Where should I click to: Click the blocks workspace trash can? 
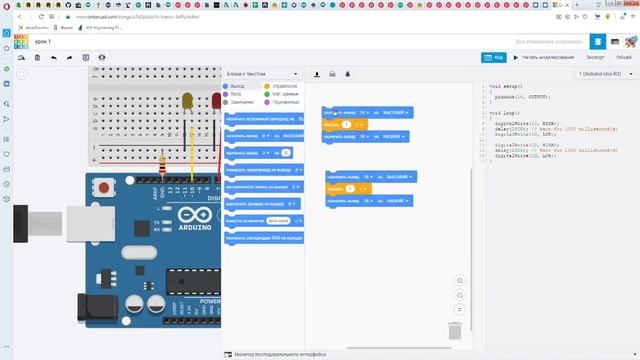(x=455, y=331)
